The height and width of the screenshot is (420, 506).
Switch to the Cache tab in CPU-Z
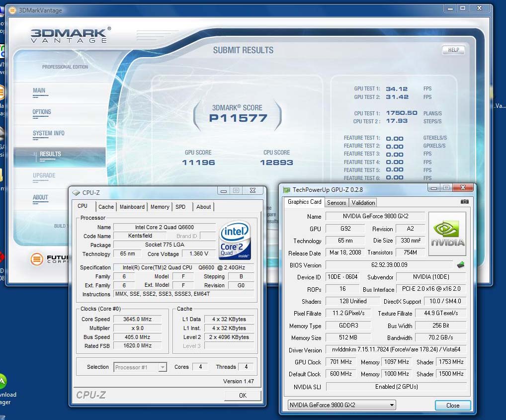(x=106, y=207)
